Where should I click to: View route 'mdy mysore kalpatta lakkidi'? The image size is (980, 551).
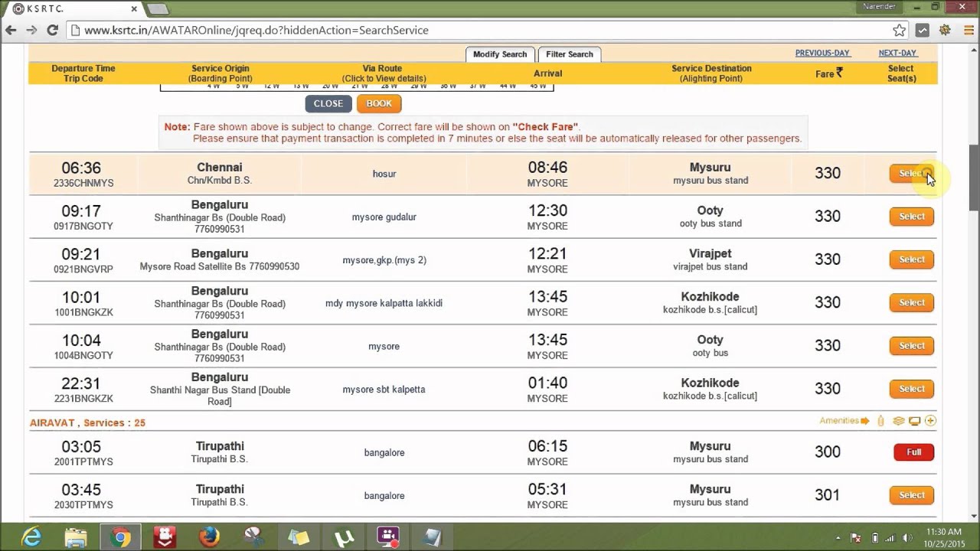tap(384, 303)
